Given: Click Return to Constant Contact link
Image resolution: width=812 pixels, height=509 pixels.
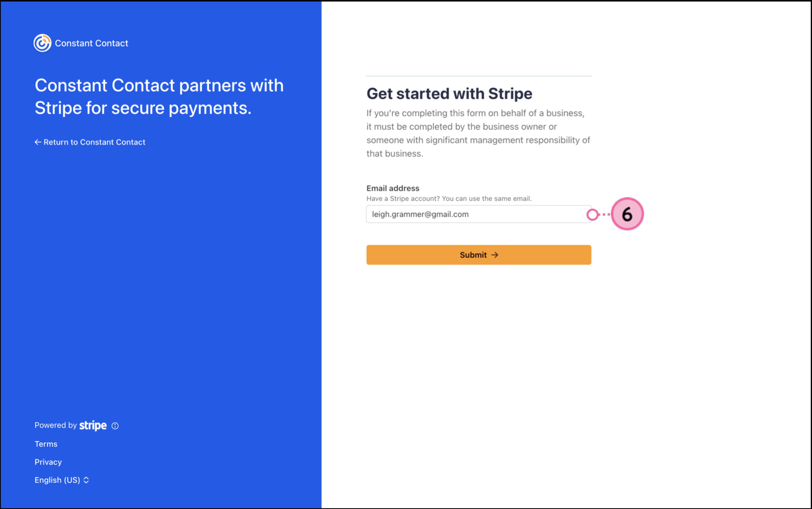Looking at the screenshot, I should (94, 142).
